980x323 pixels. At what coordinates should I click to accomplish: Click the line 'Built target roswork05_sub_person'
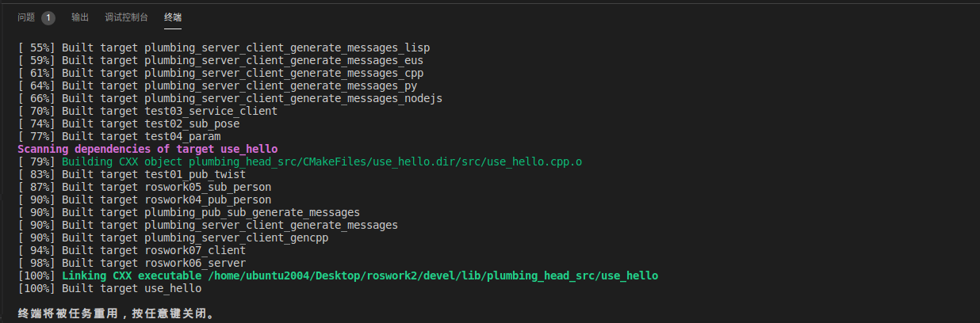[x=144, y=187]
